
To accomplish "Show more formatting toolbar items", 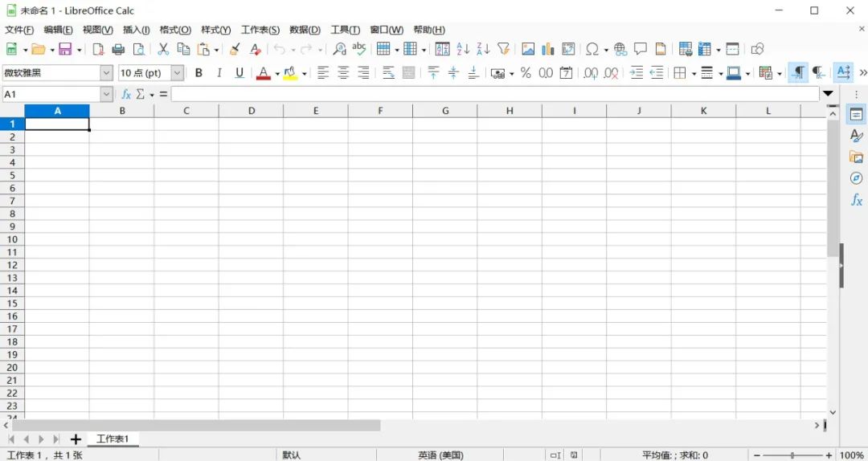I will point(862,72).
